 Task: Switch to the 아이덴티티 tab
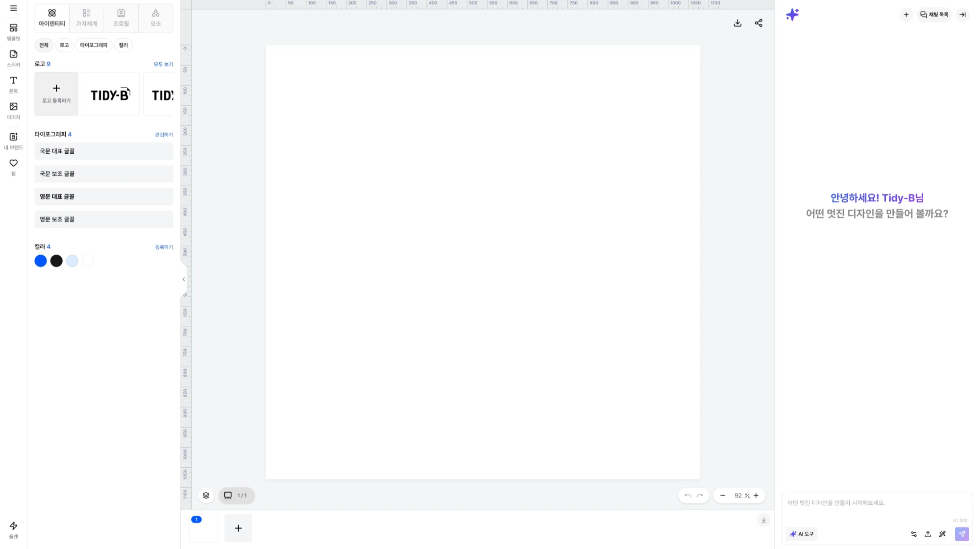coord(52,18)
